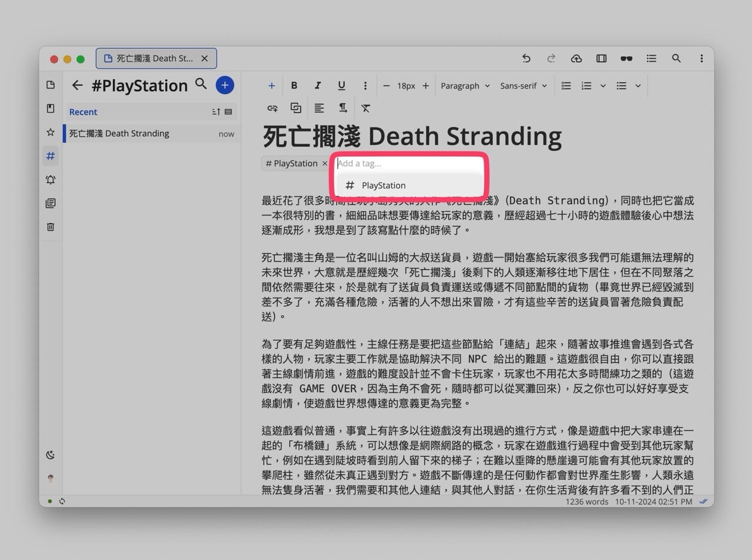The height and width of the screenshot is (560, 752).
Task: Click the # PlayStation tag chip on the note
Action: 291,163
